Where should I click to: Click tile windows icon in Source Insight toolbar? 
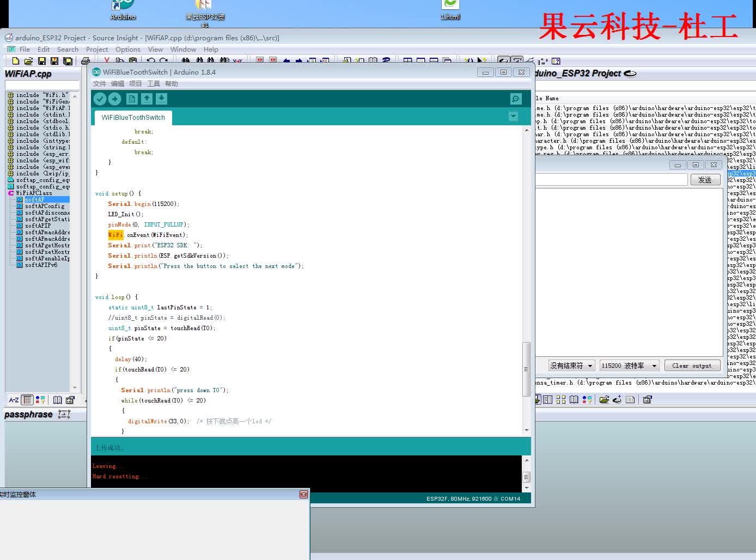408,61
